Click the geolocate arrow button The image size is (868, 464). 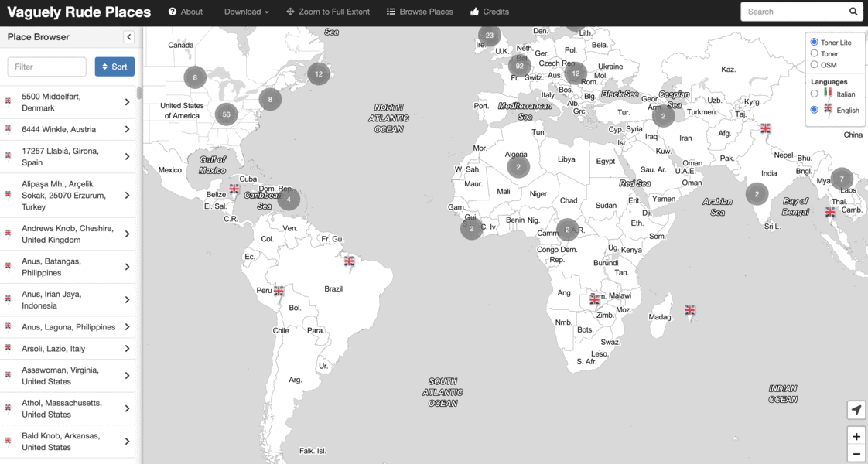tap(856, 410)
